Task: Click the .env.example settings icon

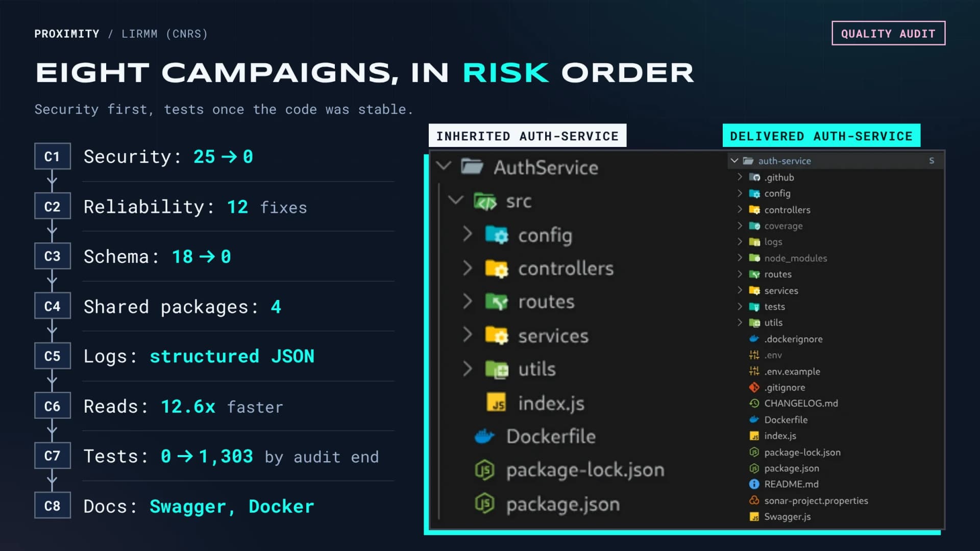Action: click(x=754, y=371)
